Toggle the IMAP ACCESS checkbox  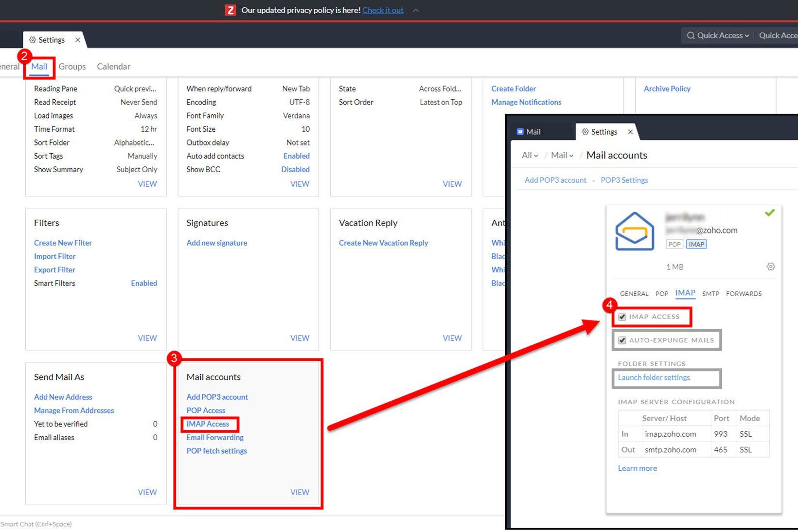click(622, 317)
